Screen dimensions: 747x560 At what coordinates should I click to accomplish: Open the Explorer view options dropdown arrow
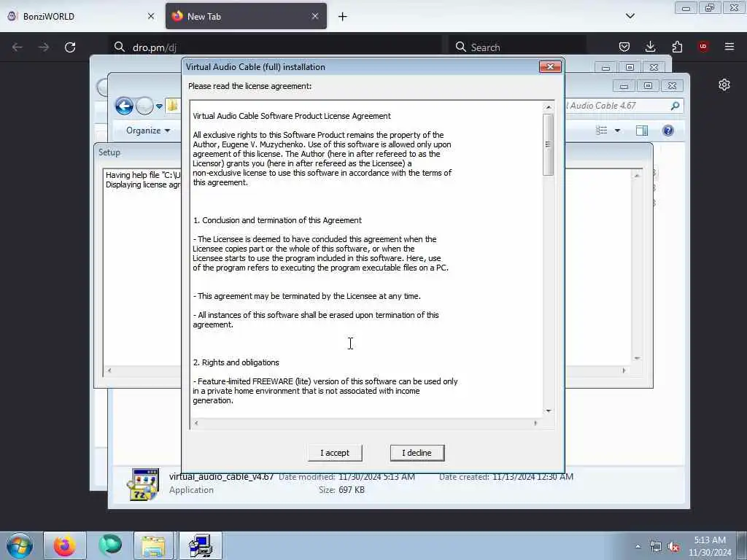(617, 131)
